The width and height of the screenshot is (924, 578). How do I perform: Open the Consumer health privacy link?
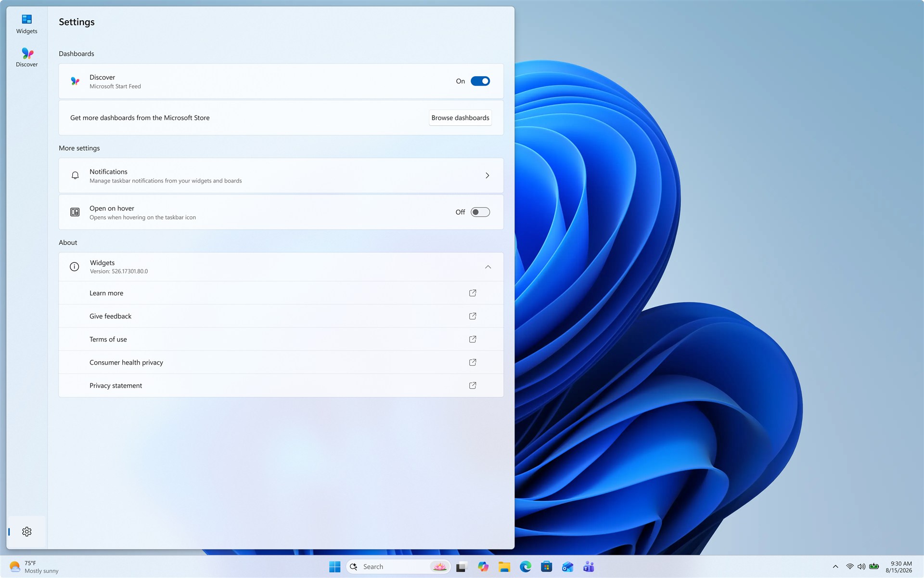[x=126, y=363]
